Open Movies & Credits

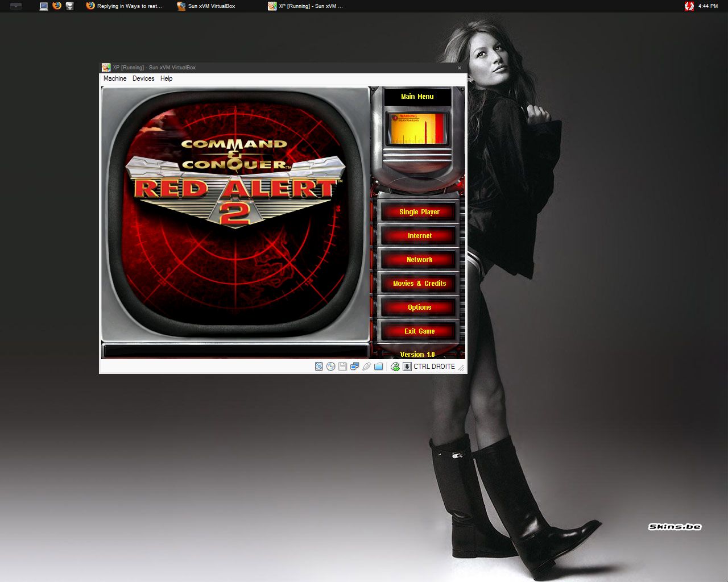pyautogui.click(x=419, y=284)
